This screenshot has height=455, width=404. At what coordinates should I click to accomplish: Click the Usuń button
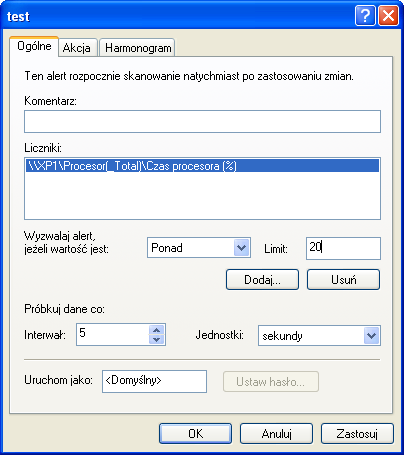click(343, 279)
